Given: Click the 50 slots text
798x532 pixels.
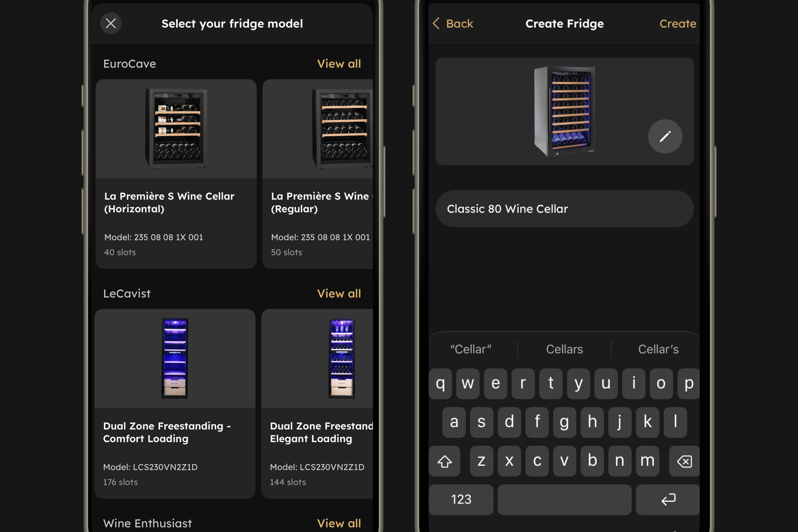Looking at the screenshot, I should (287, 252).
